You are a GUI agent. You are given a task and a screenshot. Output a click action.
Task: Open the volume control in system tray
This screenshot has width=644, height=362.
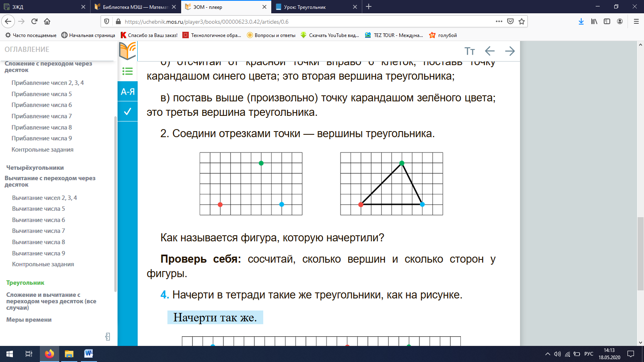pos(557,354)
